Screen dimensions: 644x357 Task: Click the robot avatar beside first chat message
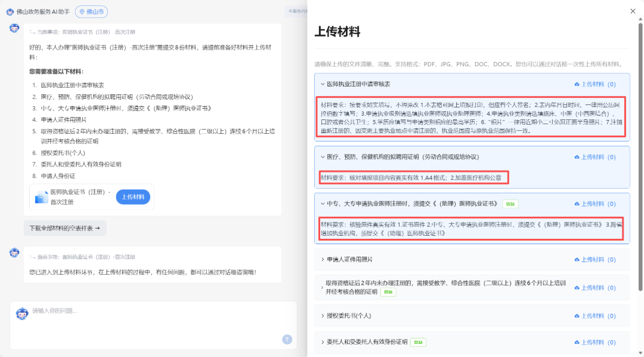(x=14, y=28)
